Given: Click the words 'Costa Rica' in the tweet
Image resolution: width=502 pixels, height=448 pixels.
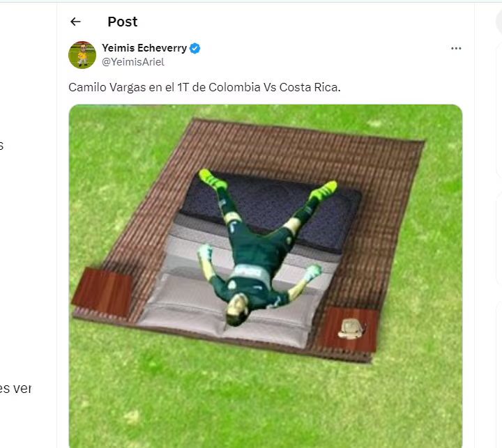Looking at the screenshot, I should 309,87.
